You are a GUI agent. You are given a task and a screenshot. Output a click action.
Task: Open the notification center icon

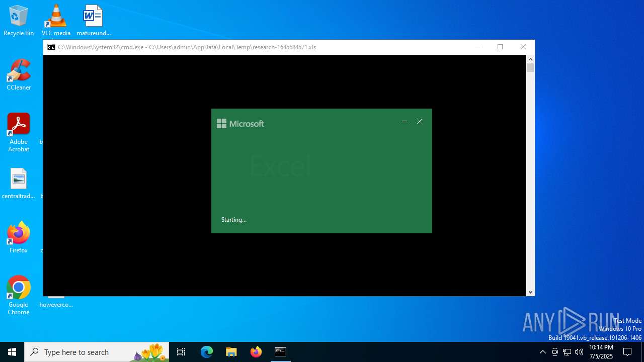pyautogui.click(x=627, y=352)
